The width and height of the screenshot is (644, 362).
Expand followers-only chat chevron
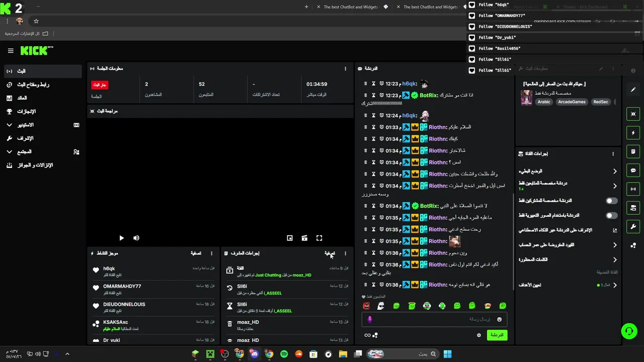tap(615, 186)
